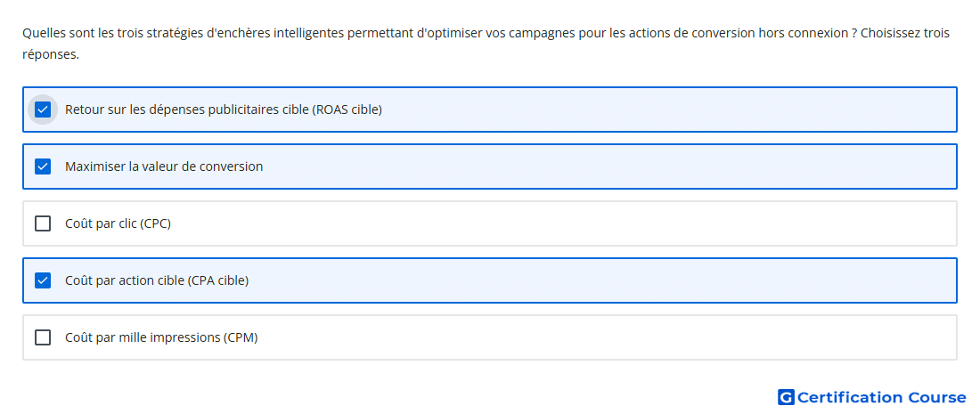This screenshot has width=980, height=414.
Task: Select the 'Coût par action cible (CPA cible)' label
Action: click(x=157, y=280)
